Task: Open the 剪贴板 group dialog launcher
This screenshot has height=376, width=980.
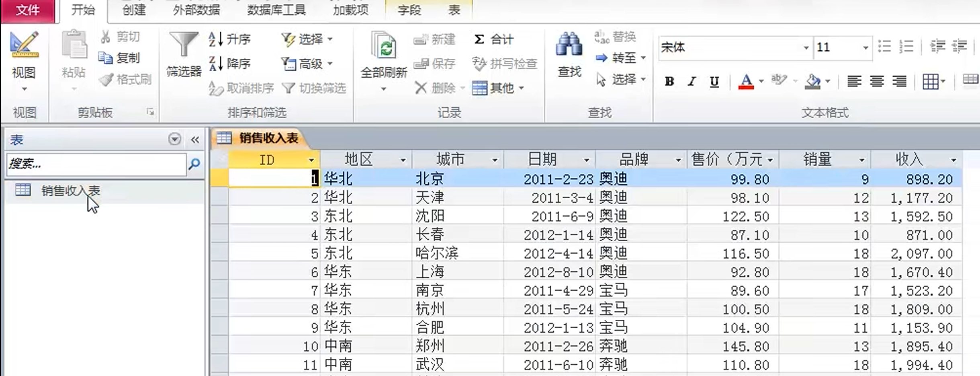Action: [x=150, y=112]
